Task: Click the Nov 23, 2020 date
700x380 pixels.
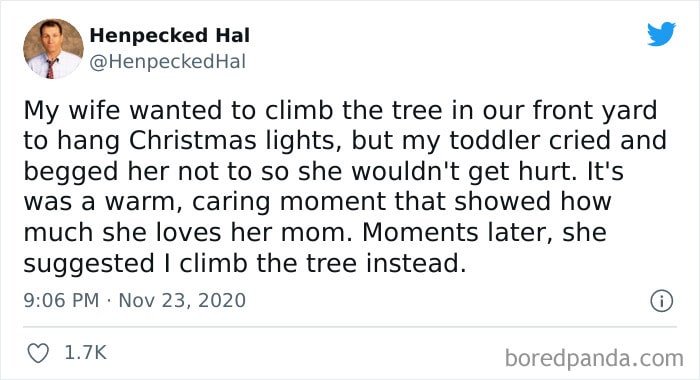Action: (x=182, y=300)
